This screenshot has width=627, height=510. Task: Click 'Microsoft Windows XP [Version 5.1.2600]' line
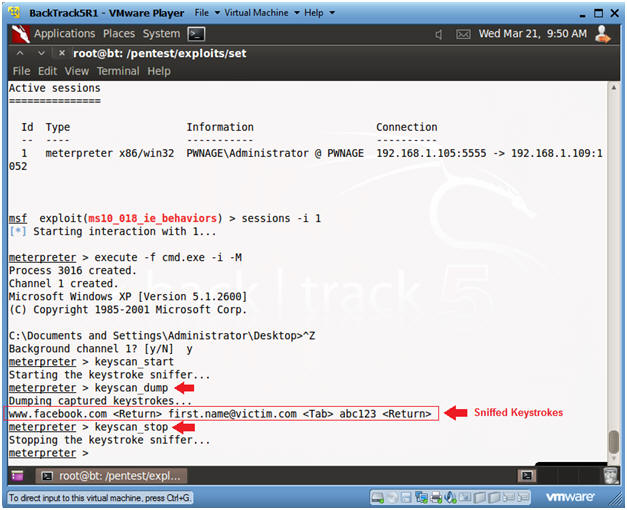pos(128,297)
